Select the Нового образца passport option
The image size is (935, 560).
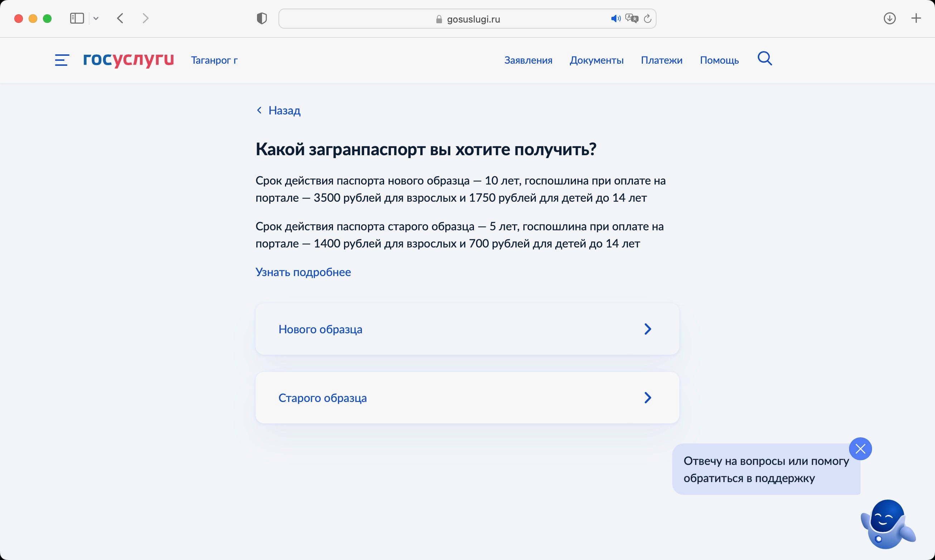click(467, 329)
